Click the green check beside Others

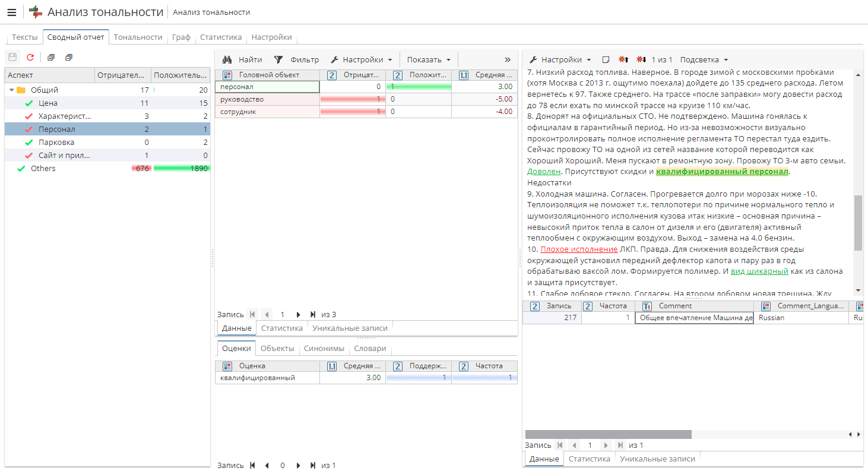click(x=21, y=169)
